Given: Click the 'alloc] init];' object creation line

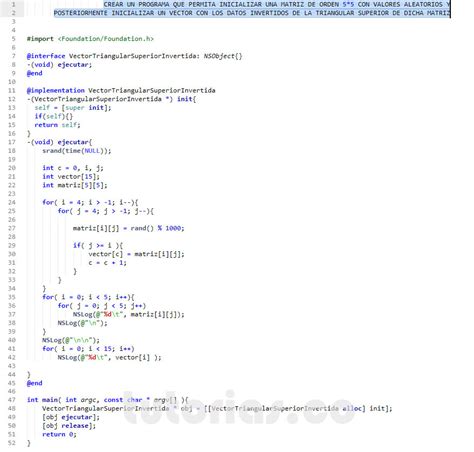Looking at the screenshot, I should coord(217,409).
